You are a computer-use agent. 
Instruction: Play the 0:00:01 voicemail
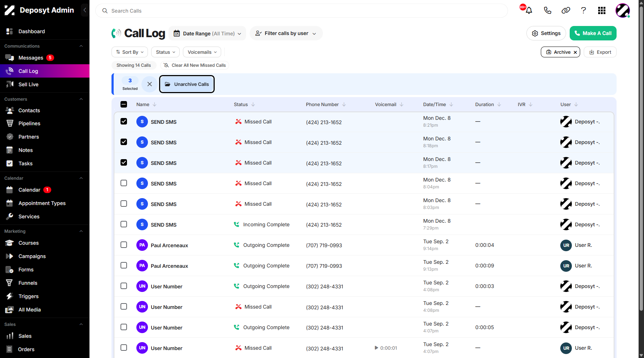376,348
